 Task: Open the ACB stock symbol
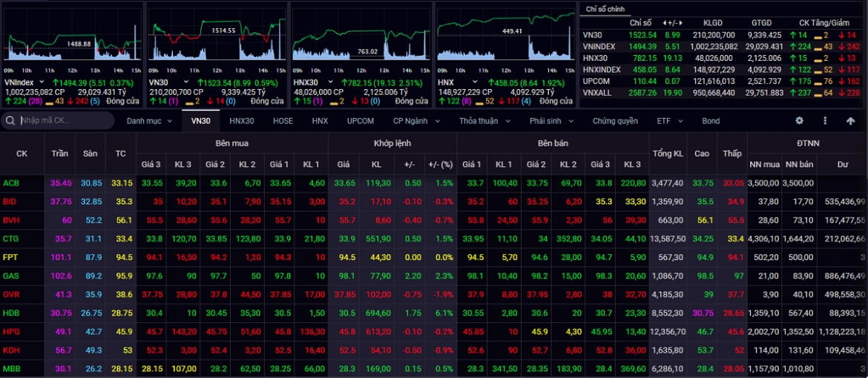coord(10,183)
